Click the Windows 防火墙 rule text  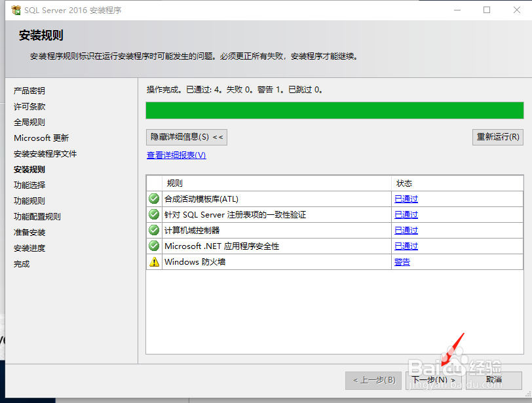point(195,262)
